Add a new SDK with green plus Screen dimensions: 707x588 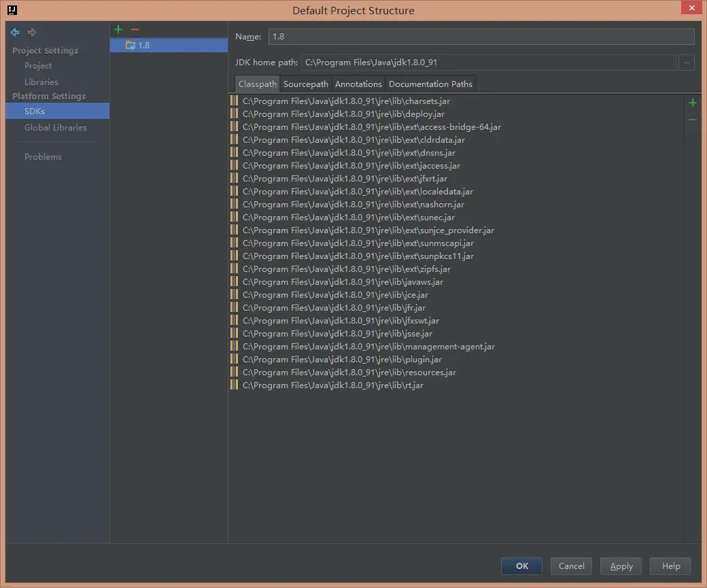pyautogui.click(x=118, y=29)
